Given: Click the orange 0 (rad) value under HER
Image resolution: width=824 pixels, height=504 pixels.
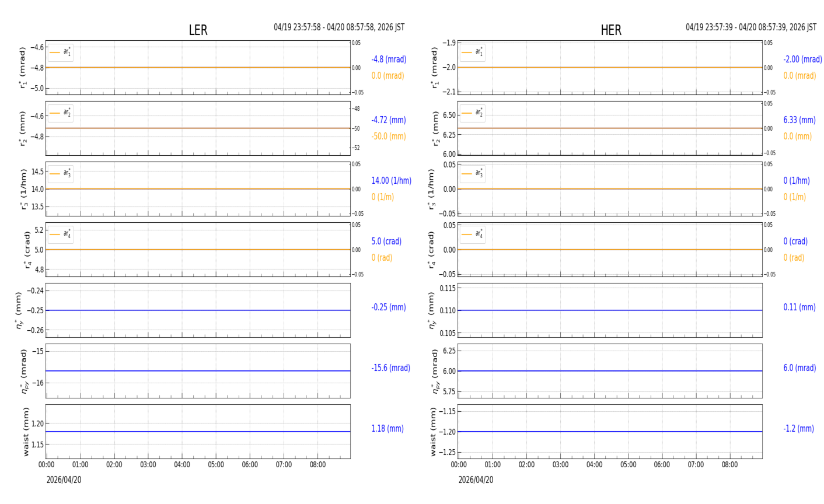Looking at the screenshot, I should (x=794, y=258).
